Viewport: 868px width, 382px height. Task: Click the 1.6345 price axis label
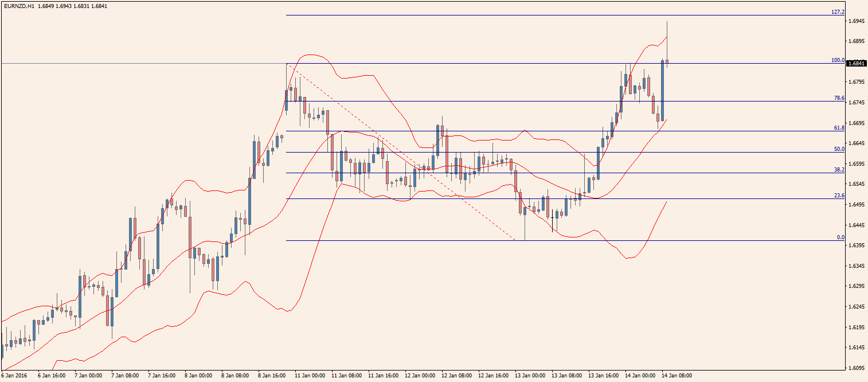[x=857, y=266]
